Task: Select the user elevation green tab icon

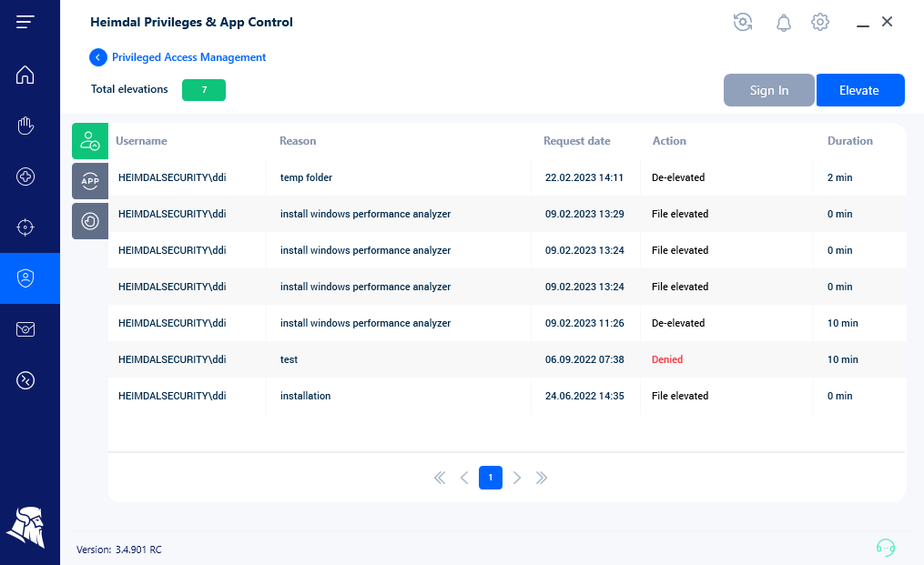Action: (x=90, y=141)
